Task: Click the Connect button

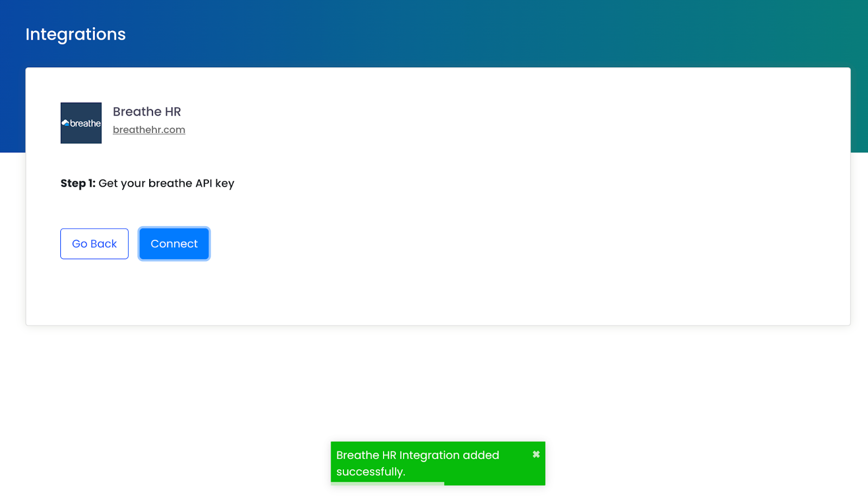Action: (174, 244)
